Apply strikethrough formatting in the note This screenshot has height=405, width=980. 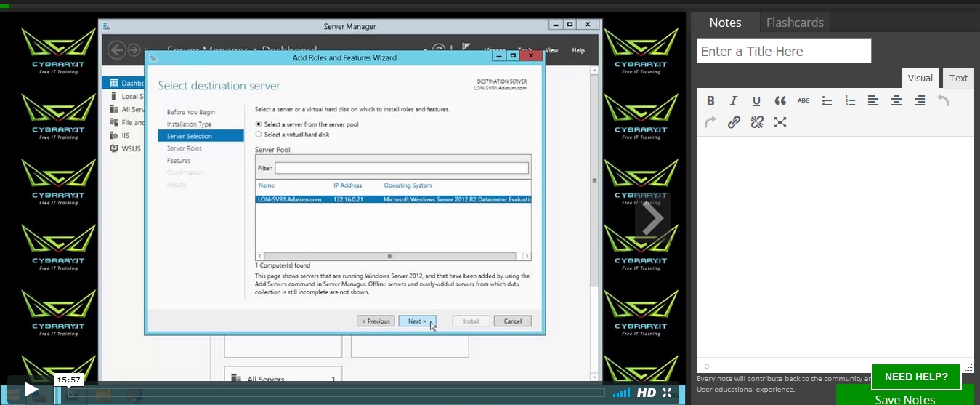click(x=803, y=101)
